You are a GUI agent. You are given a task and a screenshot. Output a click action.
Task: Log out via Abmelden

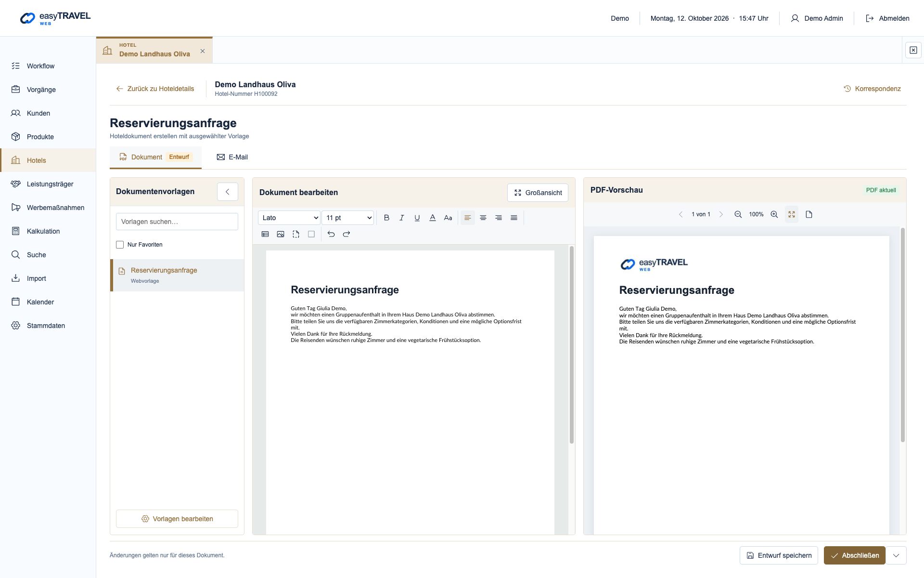pos(887,18)
